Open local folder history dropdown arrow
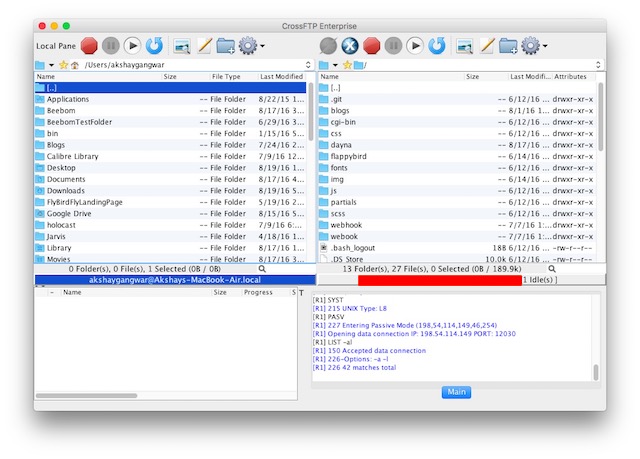 51,65
